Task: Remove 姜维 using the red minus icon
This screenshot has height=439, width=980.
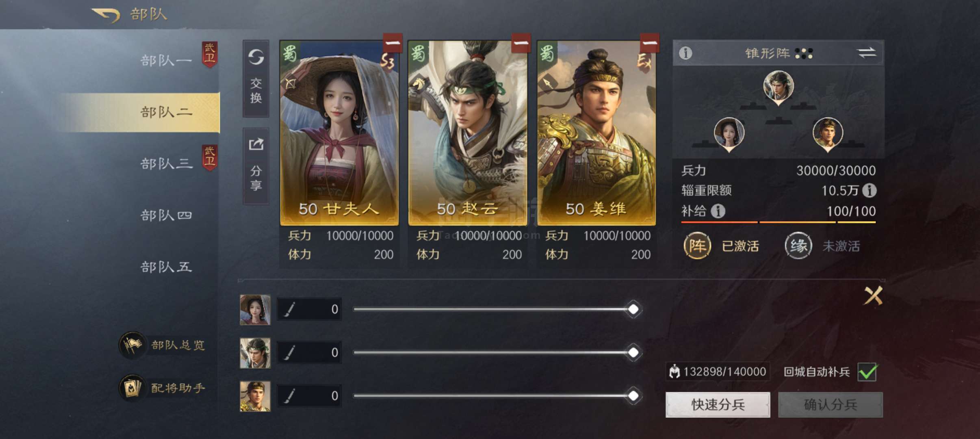Action: [x=650, y=43]
